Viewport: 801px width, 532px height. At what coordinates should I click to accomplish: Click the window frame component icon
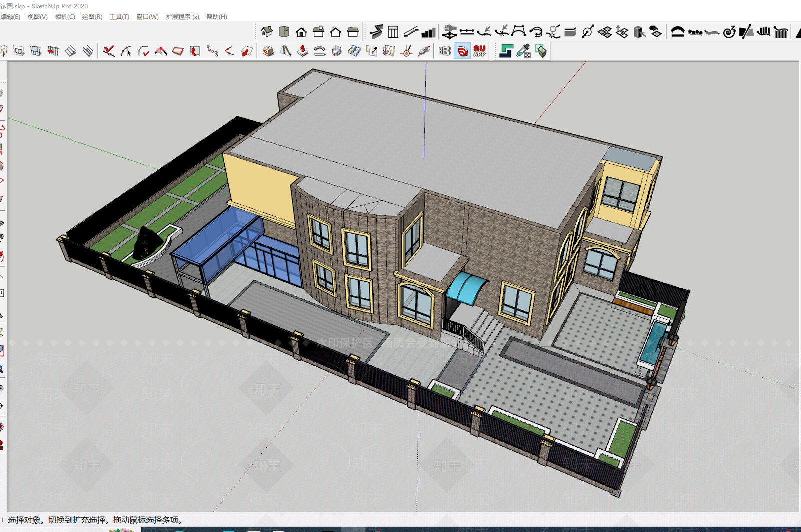pos(19,51)
